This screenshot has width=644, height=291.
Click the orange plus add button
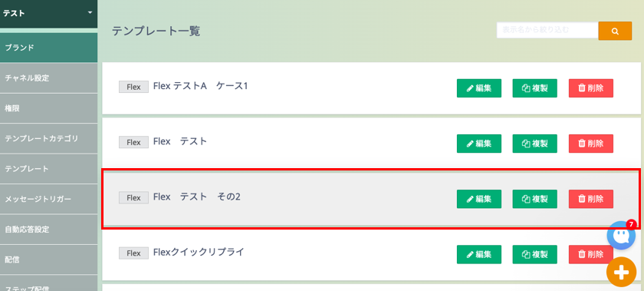point(621,272)
